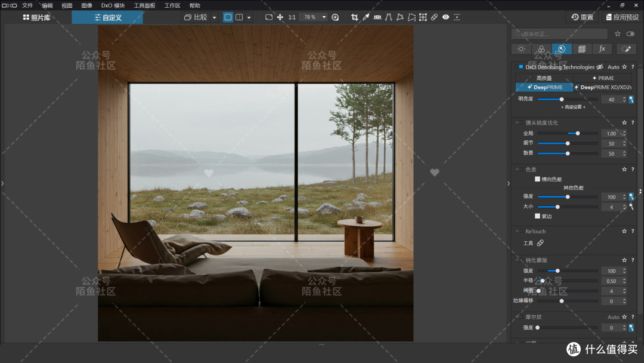
Task: Click the right panel vertical scrollbar
Action: [640, 192]
